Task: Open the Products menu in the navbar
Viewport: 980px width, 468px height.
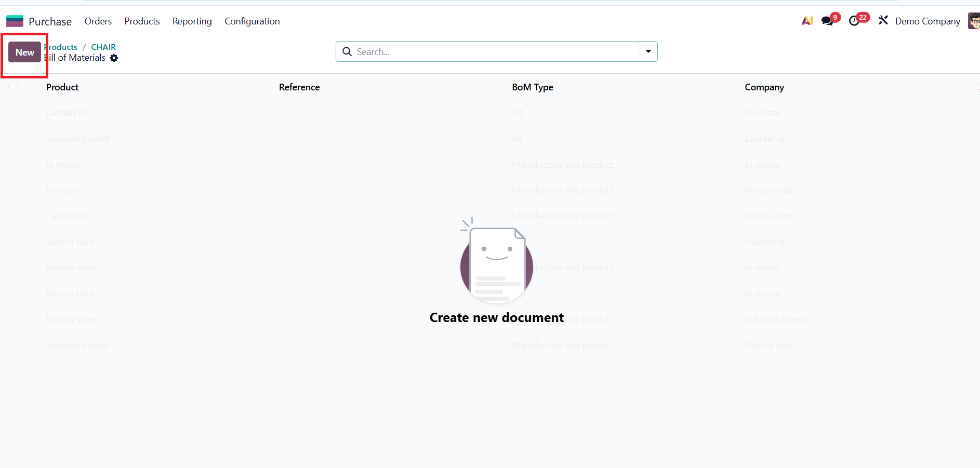Action: pyautogui.click(x=142, y=21)
